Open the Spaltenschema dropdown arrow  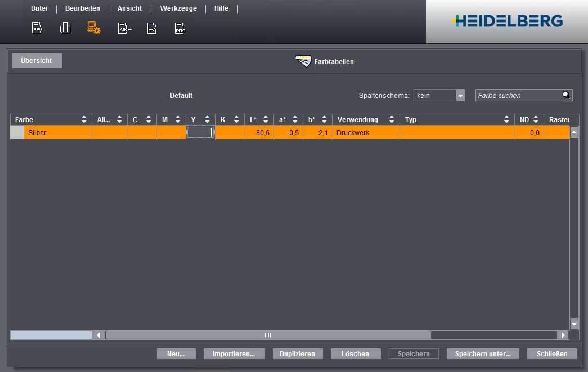[460, 96]
